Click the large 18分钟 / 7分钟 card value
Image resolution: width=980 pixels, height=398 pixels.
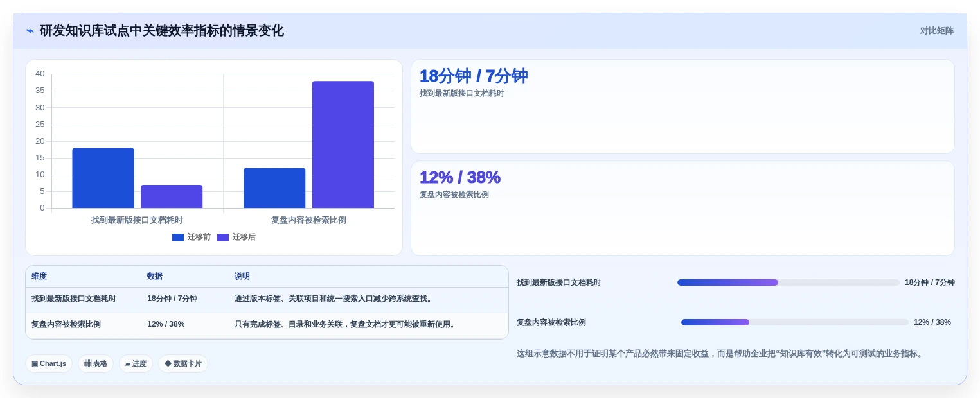(x=474, y=76)
